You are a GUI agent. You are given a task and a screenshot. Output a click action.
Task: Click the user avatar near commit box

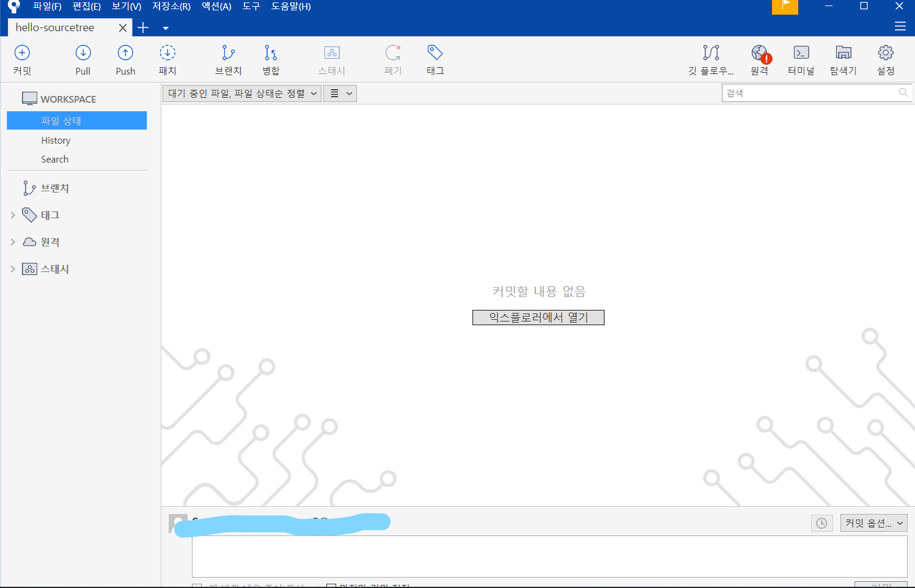tap(178, 523)
